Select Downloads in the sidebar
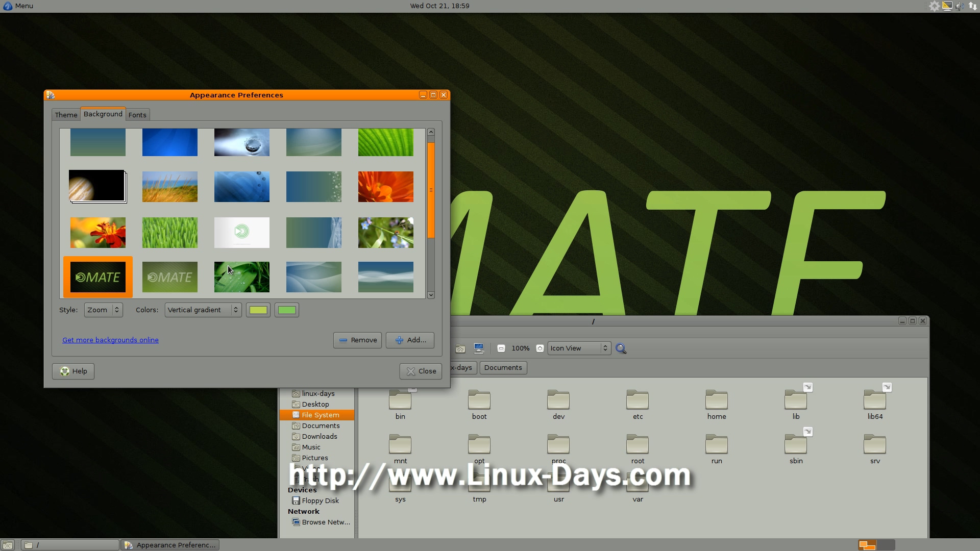Screen dimensions: 980x551 pos(317,437)
